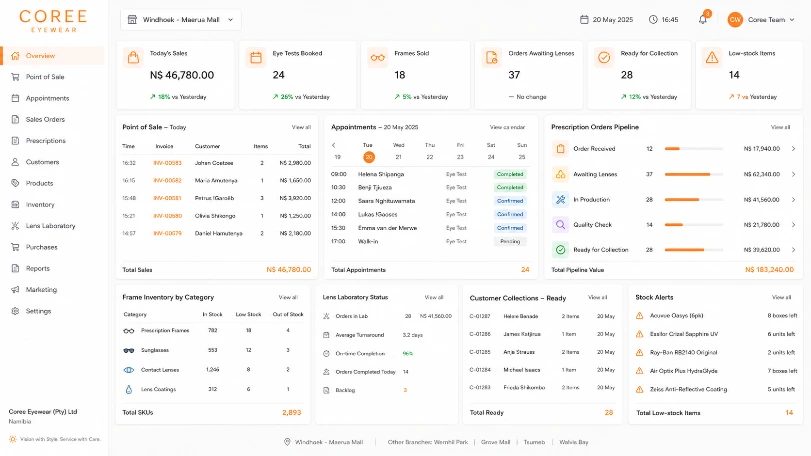This screenshot has height=456, width=811.
Task: Click Johan Coetzee customer name
Action: pos(214,163)
